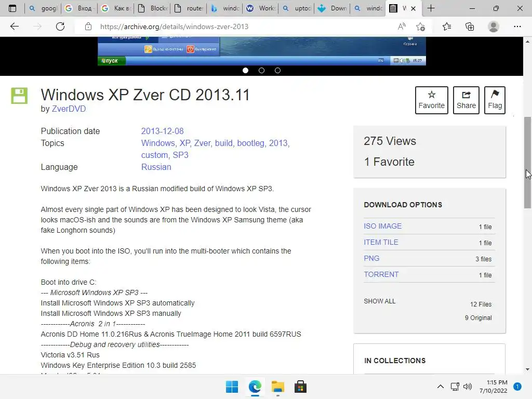Open the Favorites list icon
This screenshot has width=532, height=399.
pos(447,26)
